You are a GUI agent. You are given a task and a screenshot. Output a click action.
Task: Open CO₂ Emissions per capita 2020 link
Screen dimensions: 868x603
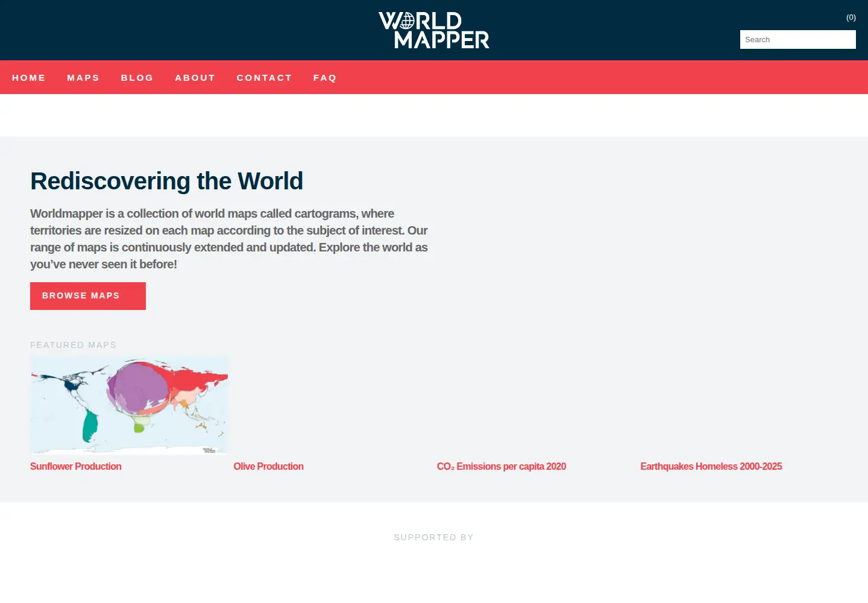502,466
